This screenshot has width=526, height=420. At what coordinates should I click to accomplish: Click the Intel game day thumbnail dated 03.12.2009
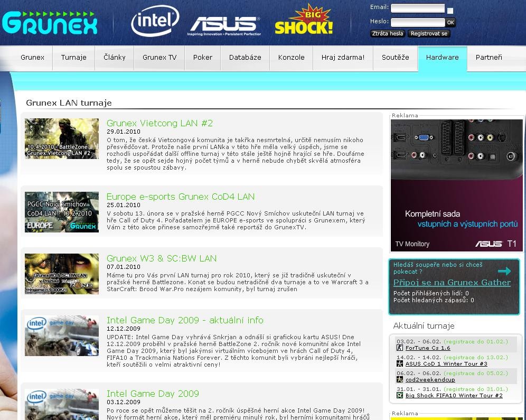[62, 404]
